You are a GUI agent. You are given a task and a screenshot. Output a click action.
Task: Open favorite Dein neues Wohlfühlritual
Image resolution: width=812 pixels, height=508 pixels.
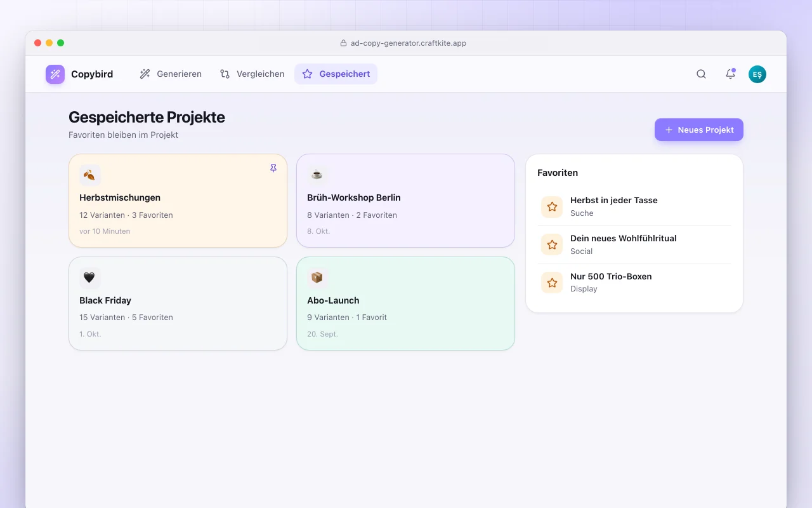[x=634, y=244]
